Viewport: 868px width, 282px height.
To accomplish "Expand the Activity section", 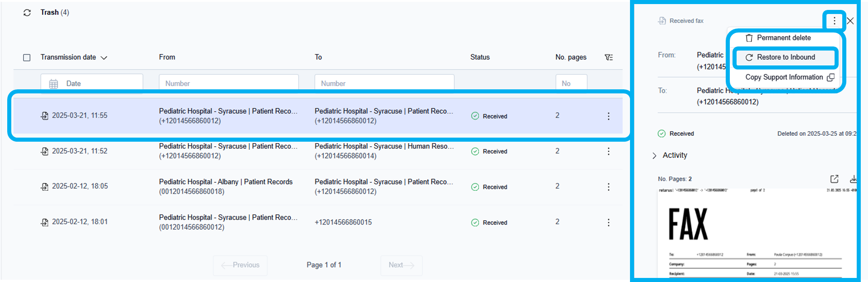I will point(654,156).
